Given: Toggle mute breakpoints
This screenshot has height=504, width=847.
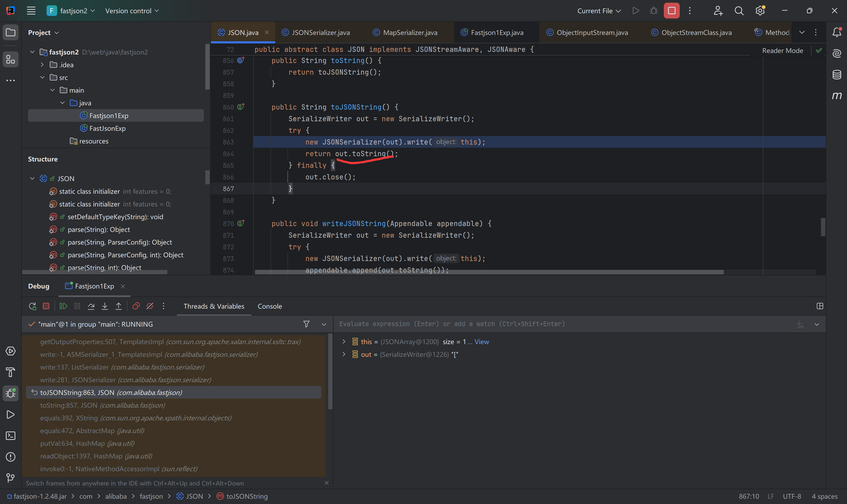Looking at the screenshot, I should click(150, 306).
